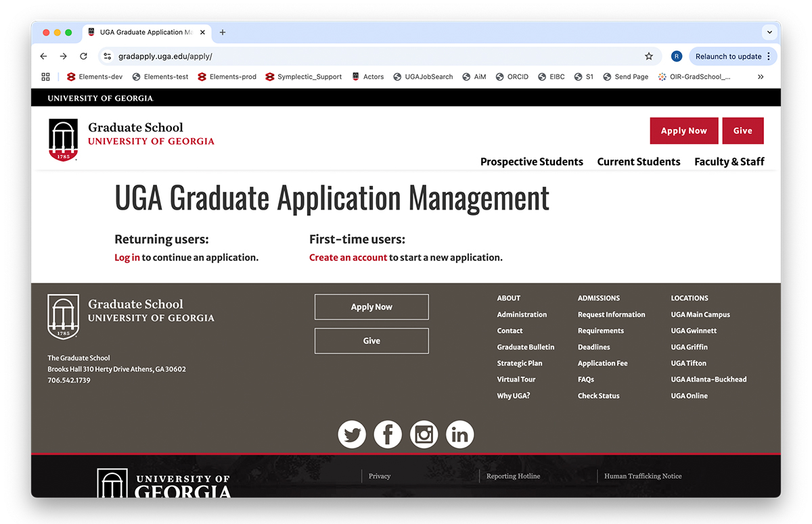The width and height of the screenshot is (812, 524).
Task: Open the Requirements footer link
Action: (601, 331)
